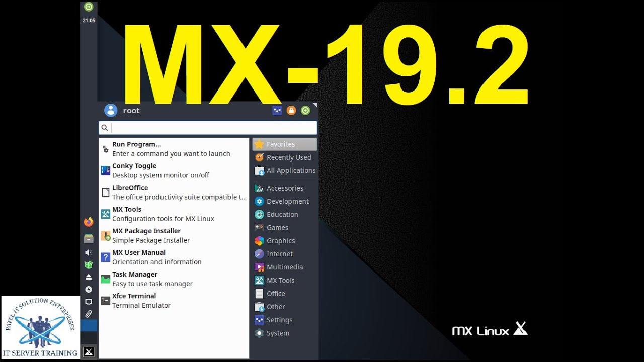This screenshot has height=362, width=644.
Task: Open the Office category
Action: point(285,294)
